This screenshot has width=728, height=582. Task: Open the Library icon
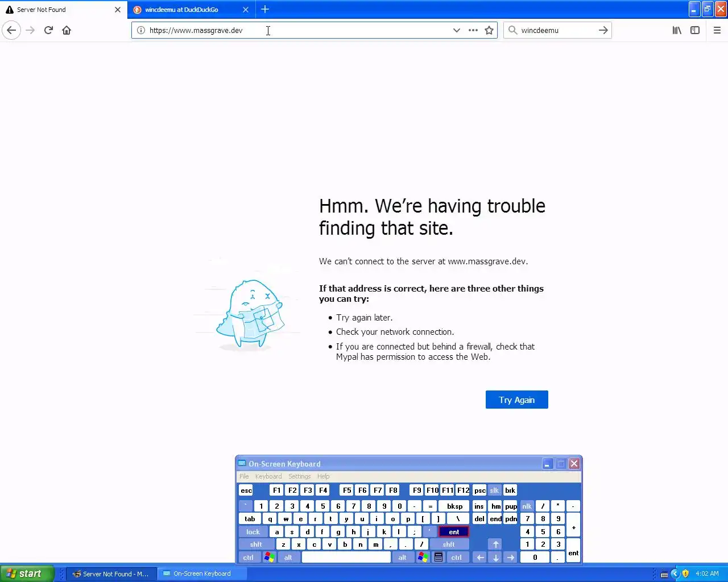click(x=677, y=30)
